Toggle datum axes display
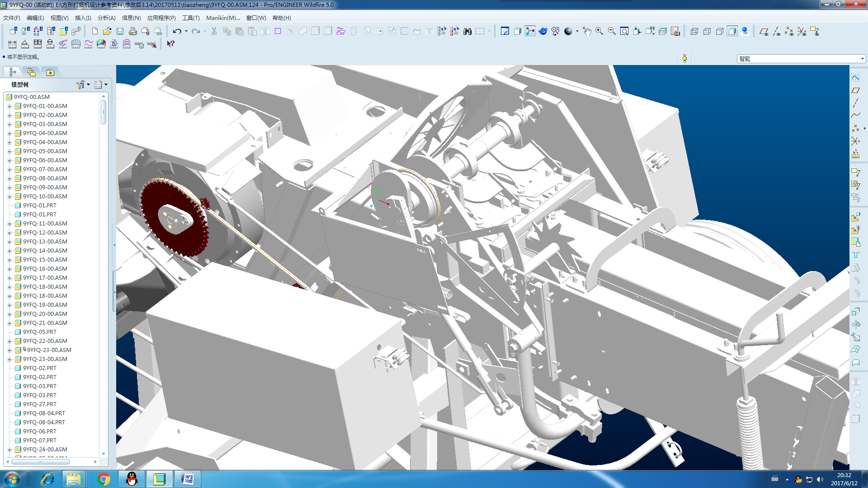Screen dimensions: 868x488 tap(776, 31)
